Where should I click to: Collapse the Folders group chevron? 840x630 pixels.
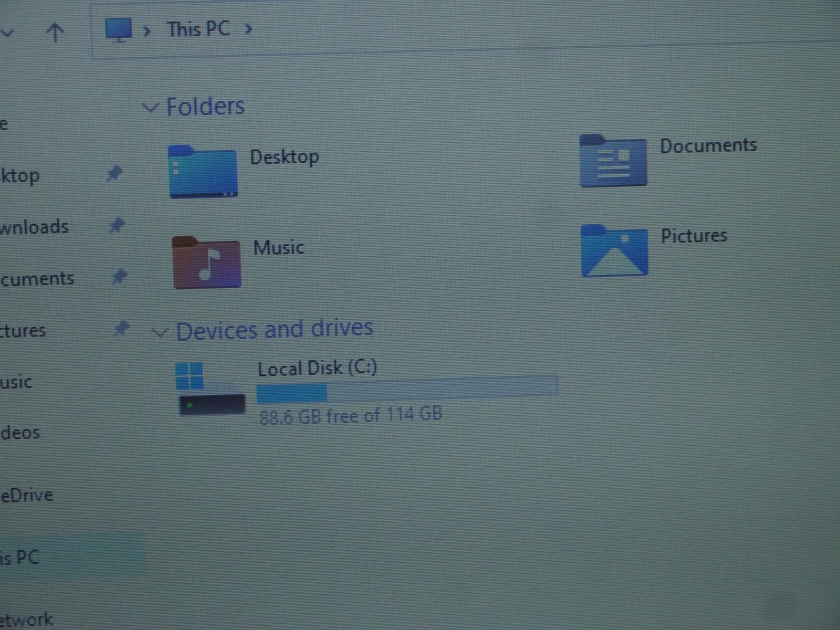(151, 108)
